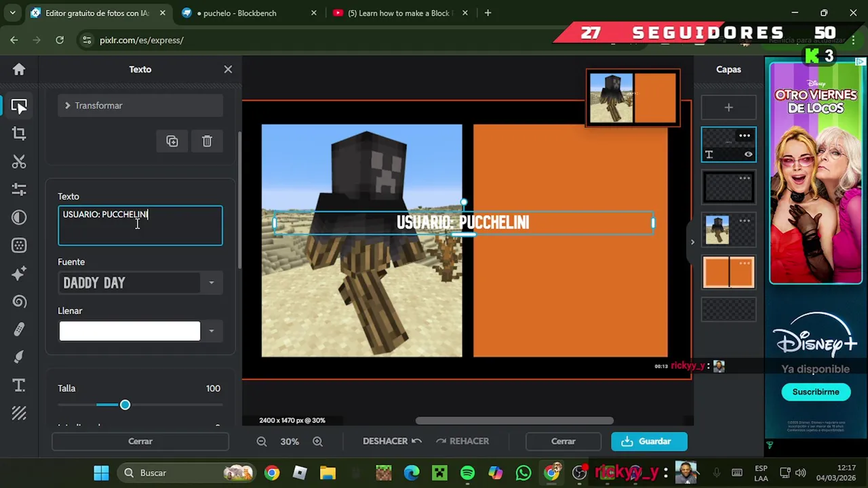Select the Heal bandage tool
The height and width of the screenshot is (488, 868).
pos(19,329)
